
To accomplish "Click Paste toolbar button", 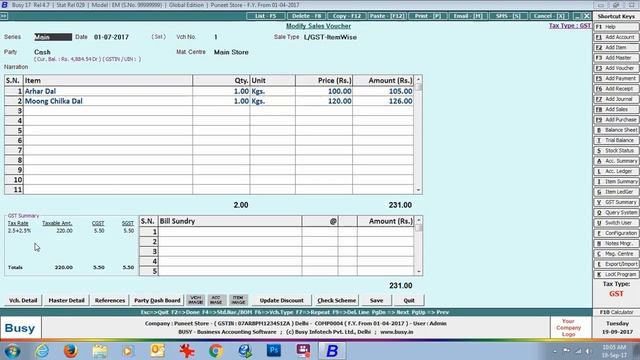I will point(387,16).
